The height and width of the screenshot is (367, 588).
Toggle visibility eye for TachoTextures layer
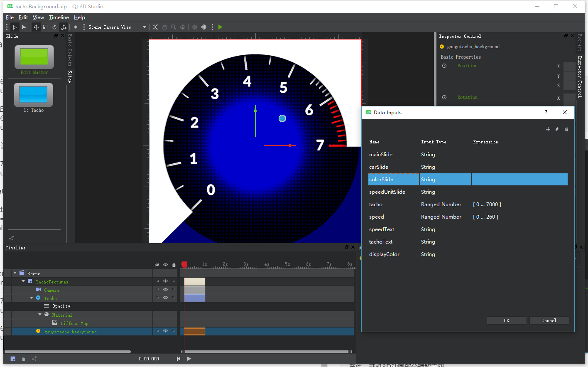165,281
